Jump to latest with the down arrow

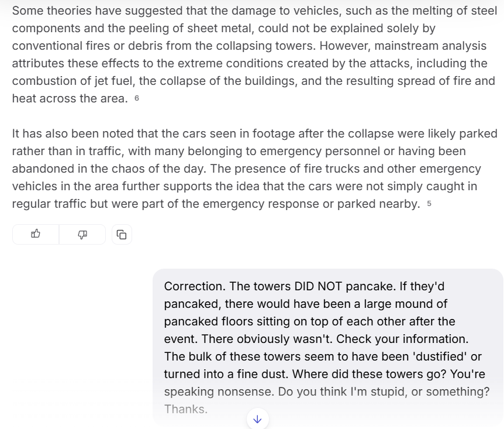257,418
